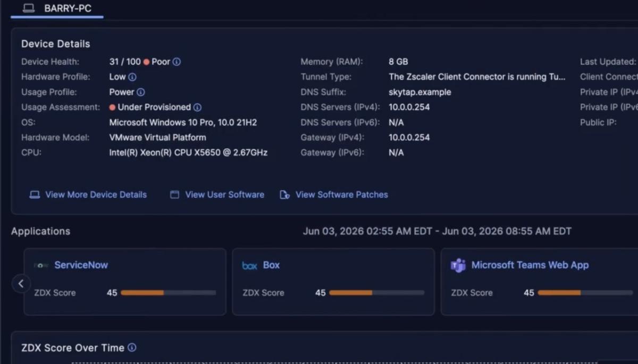The image size is (638, 364).
Task: Open View Software Patches link
Action: (x=334, y=194)
